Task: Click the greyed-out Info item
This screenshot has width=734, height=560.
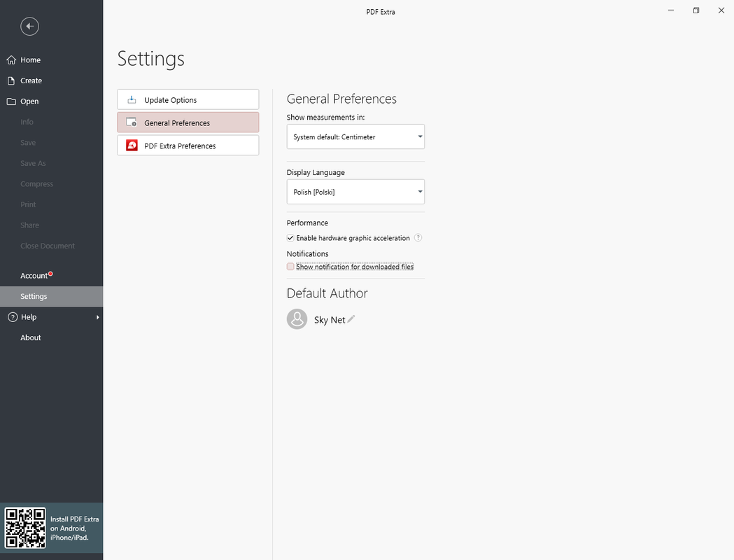Action: point(27,122)
